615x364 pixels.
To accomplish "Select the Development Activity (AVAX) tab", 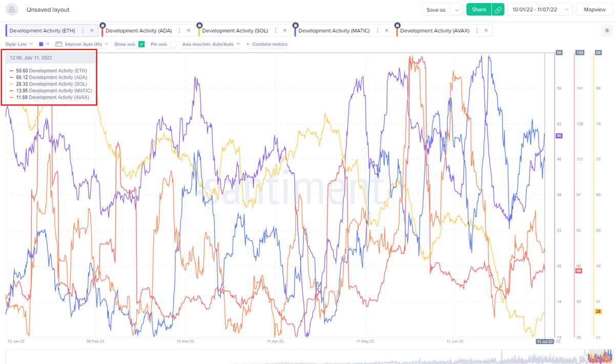I will pyautogui.click(x=434, y=31).
